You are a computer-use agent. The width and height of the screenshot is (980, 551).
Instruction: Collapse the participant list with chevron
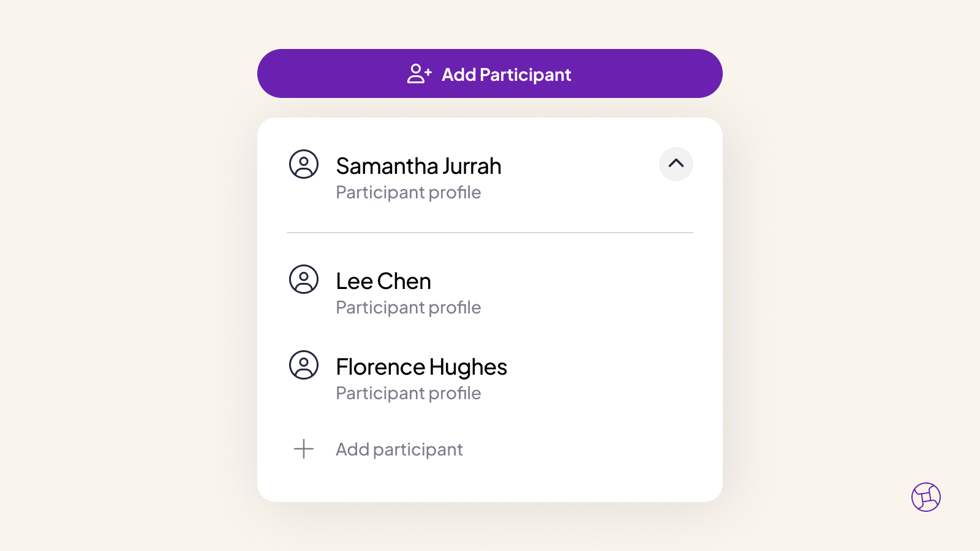point(676,163)
